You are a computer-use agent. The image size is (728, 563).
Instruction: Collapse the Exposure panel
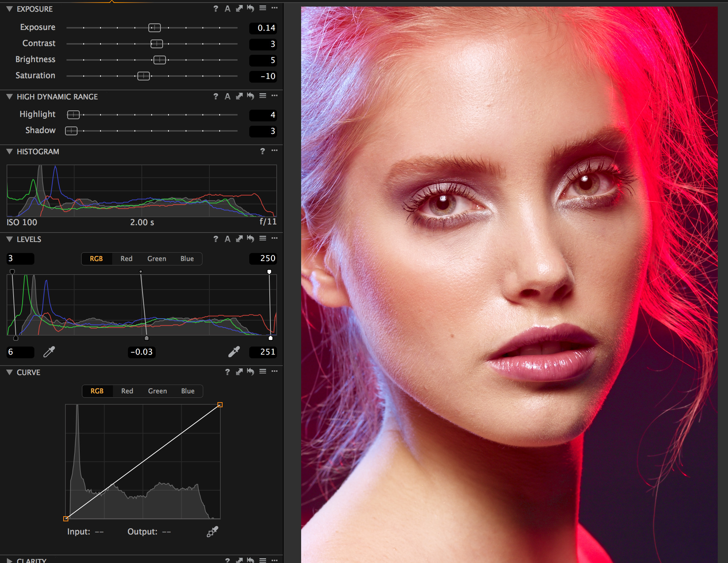pyautogui.click(x=10, y=9)
